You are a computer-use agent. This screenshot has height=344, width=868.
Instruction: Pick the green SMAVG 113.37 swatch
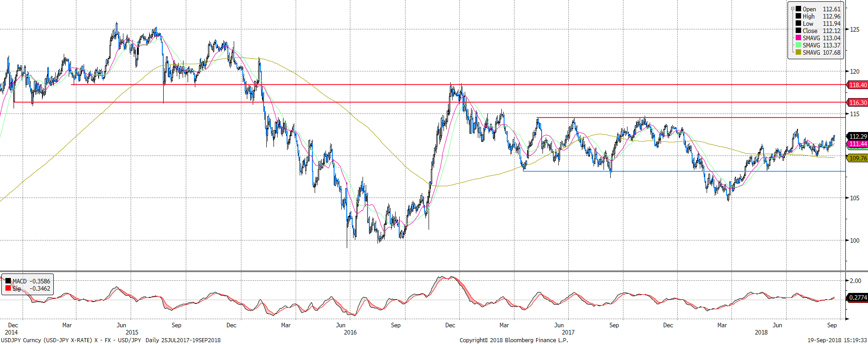click(798, 45)
